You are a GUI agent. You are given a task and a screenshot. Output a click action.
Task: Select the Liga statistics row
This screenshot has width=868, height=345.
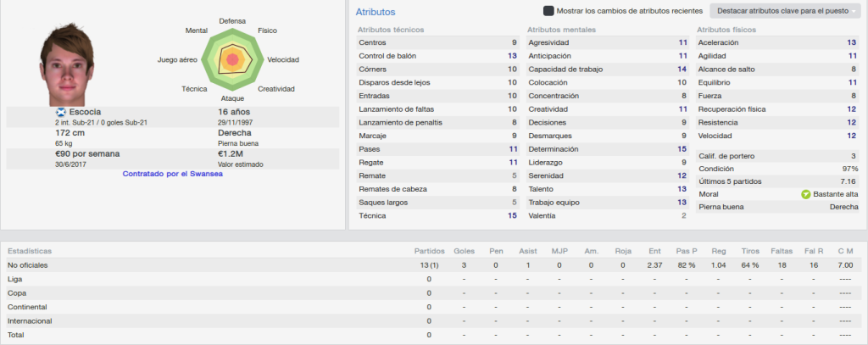coord(433,279)
